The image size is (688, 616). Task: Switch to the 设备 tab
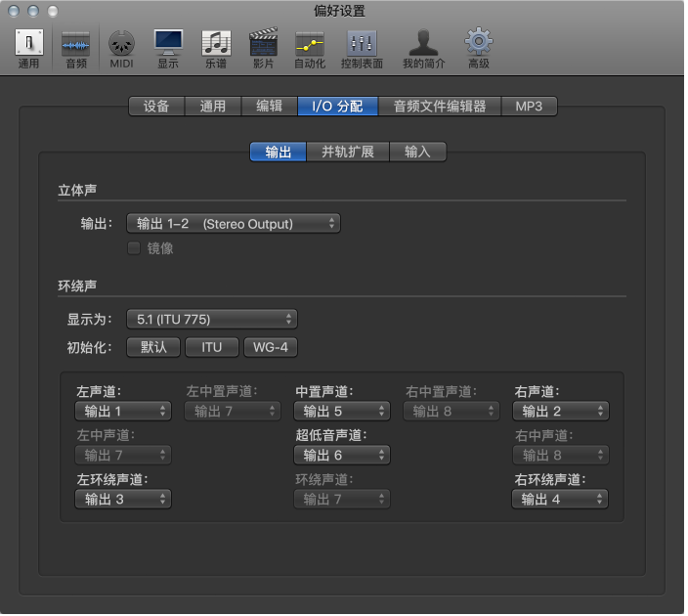point(156,107)
